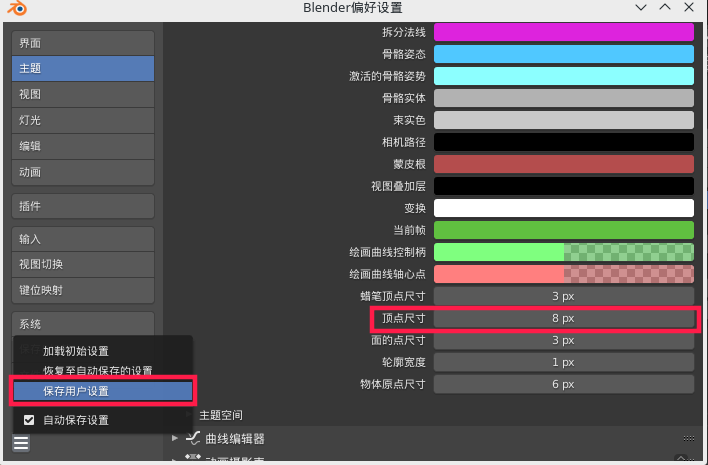
Task: Click 保存用户设置 in the popup menu
Action: pos(103,391)
